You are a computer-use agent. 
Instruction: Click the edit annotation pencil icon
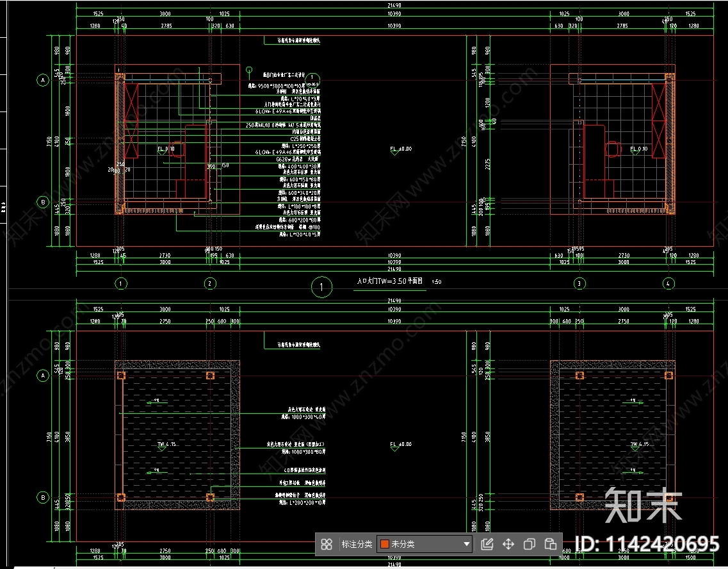(x=487, y=544)
